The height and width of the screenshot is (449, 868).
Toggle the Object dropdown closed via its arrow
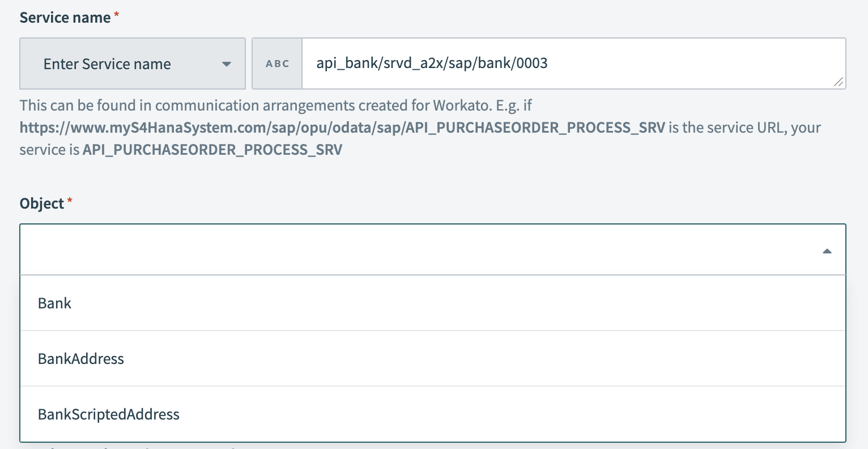click(827, 250)
